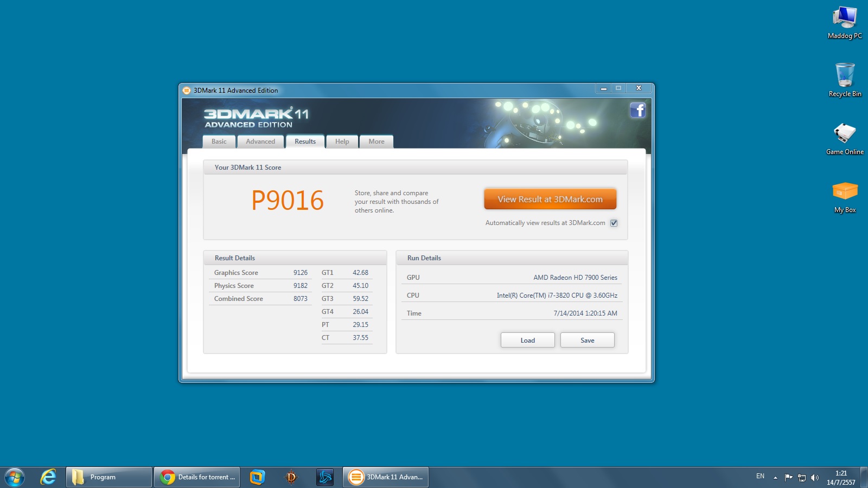
Task: Click the Show desktop strip on the taskbar
Action: pos(864,477)
